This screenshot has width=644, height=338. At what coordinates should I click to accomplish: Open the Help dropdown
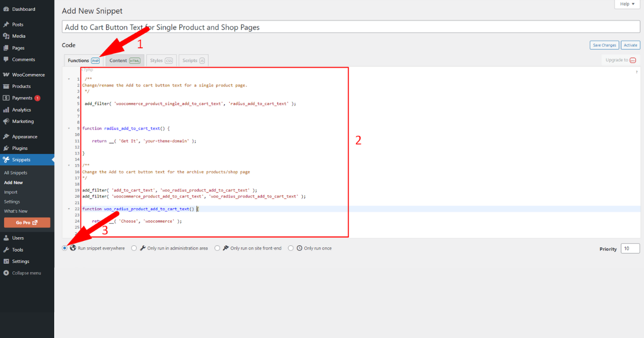click(627, 4)
